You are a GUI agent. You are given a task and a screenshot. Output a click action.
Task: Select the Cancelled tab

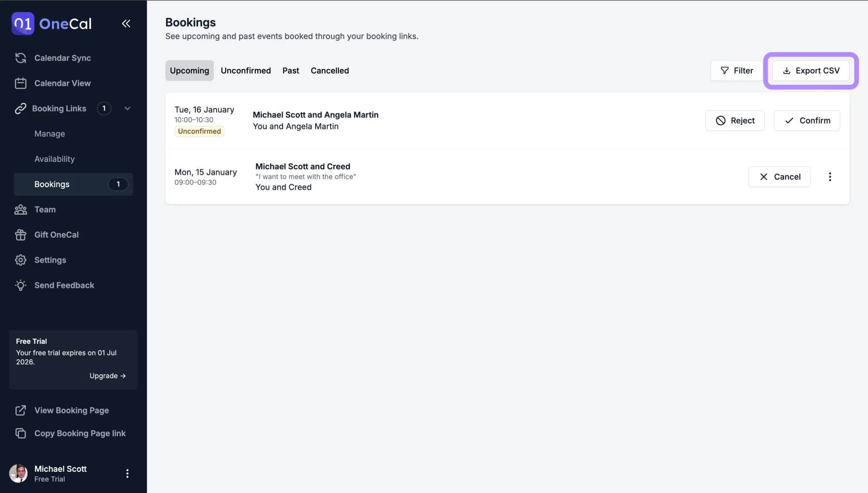click(x=330, y=70)
